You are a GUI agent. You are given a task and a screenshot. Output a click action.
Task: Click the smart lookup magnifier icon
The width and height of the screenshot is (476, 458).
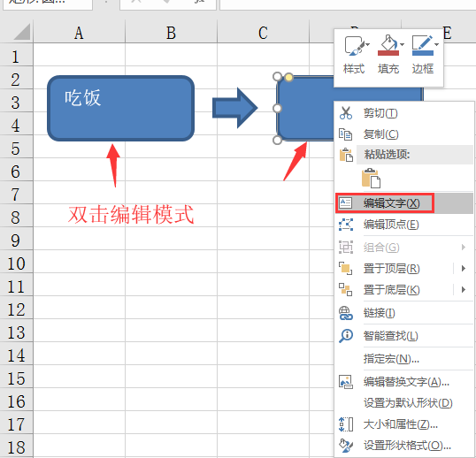coord(346,336)
